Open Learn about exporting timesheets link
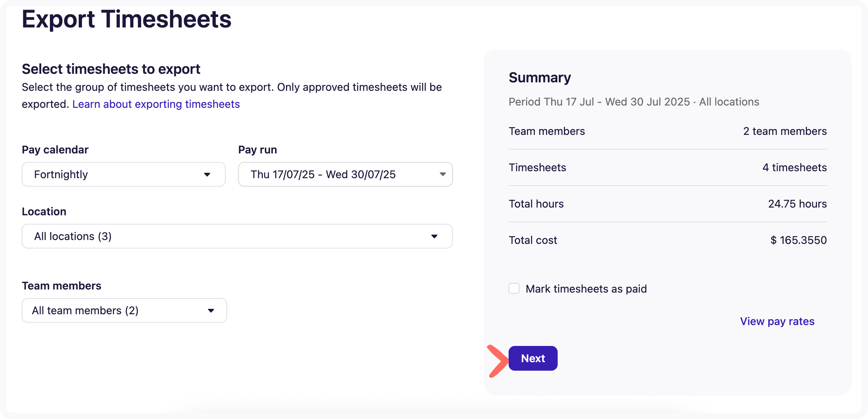This screenshot has width=868, height=419. click(x=156, y=104)
